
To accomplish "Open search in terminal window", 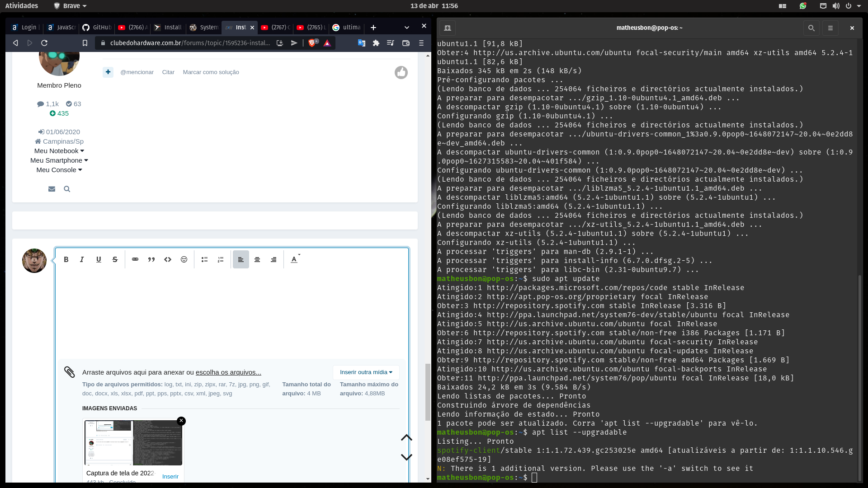I will point(811,28).
